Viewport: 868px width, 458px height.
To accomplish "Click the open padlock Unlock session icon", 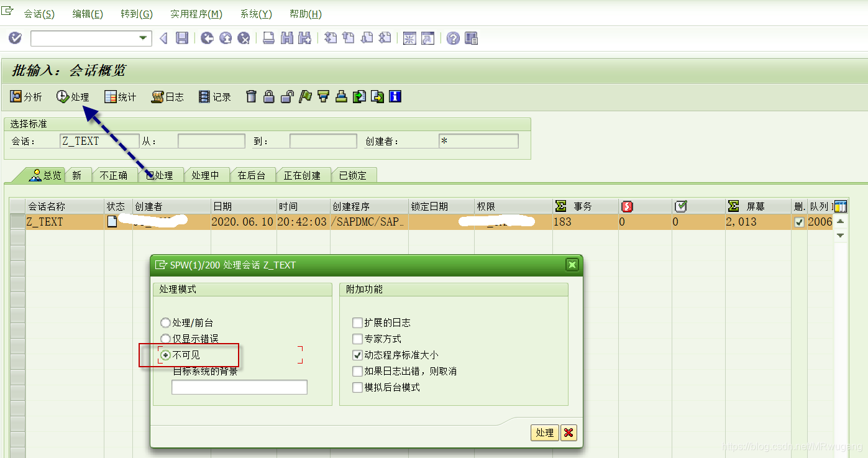I will pos(286,96).
